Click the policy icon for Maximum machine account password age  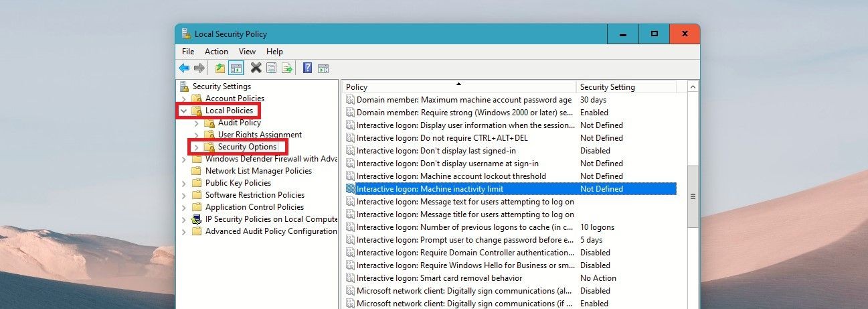pos(350,100)
